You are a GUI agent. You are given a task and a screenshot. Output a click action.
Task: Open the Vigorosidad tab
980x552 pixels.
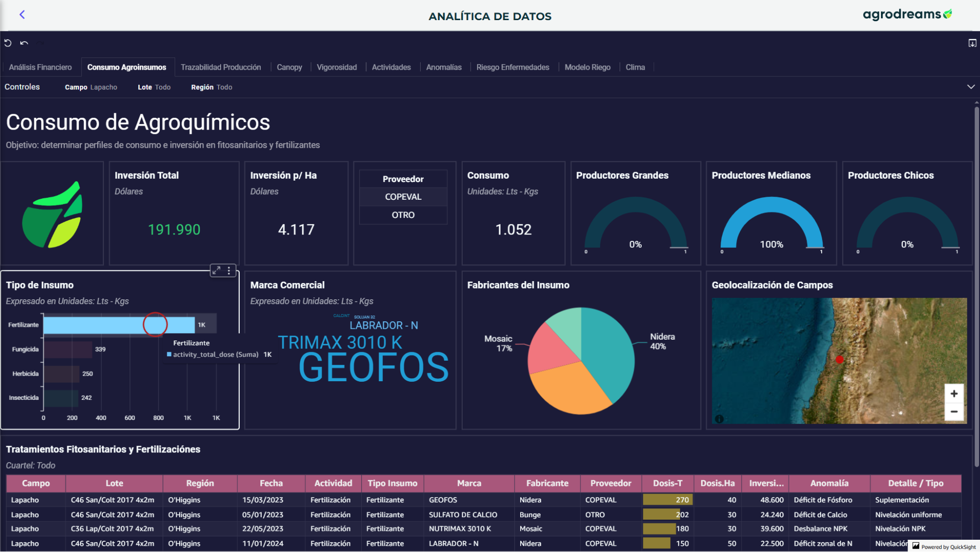[x=337, y=67]
